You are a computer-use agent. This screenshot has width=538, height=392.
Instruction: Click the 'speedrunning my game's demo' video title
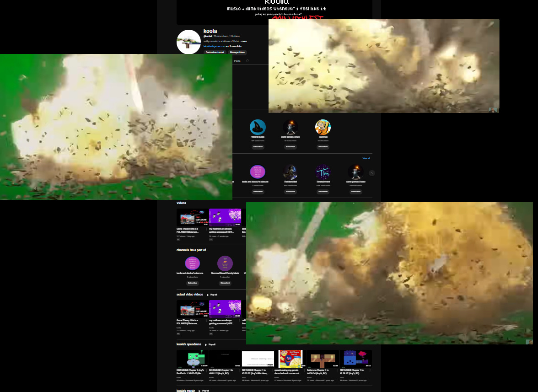[287, 372]
